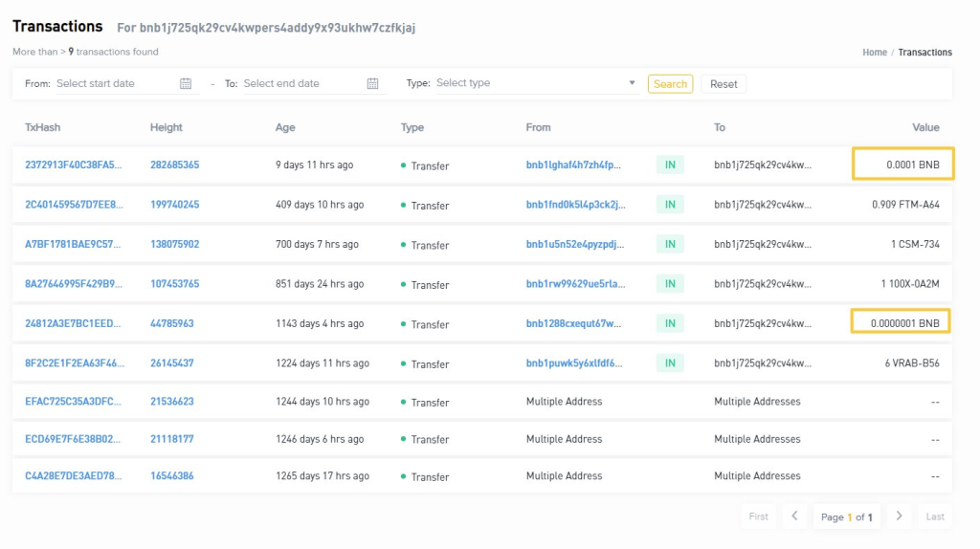Image resolution: width=980 pixels, height=549 pixels.
Task: Open sender address bnb1lghaf4h7zh4fp...
Action: (x=573, y=165)
